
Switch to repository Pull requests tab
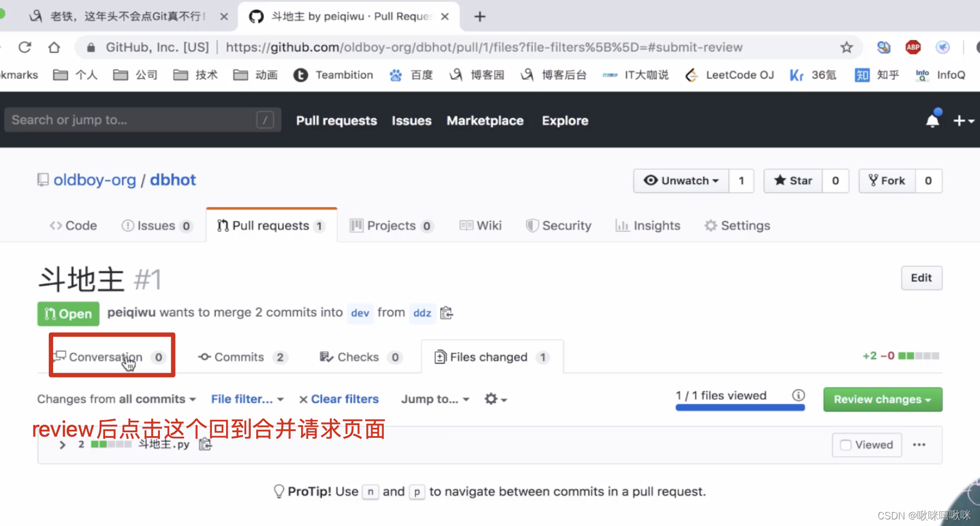[272, 226]
